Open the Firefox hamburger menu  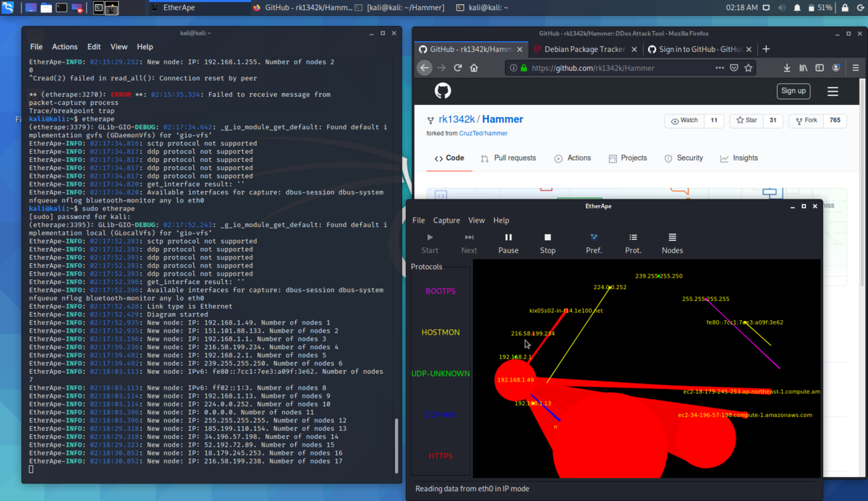856,68
